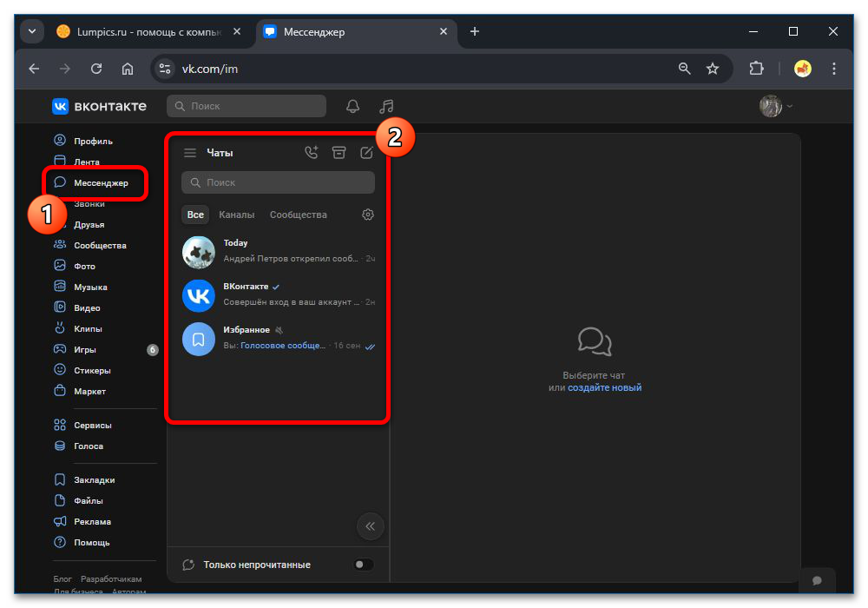
Task: Toggle the Only unread switch
Action: pos(363,565)
